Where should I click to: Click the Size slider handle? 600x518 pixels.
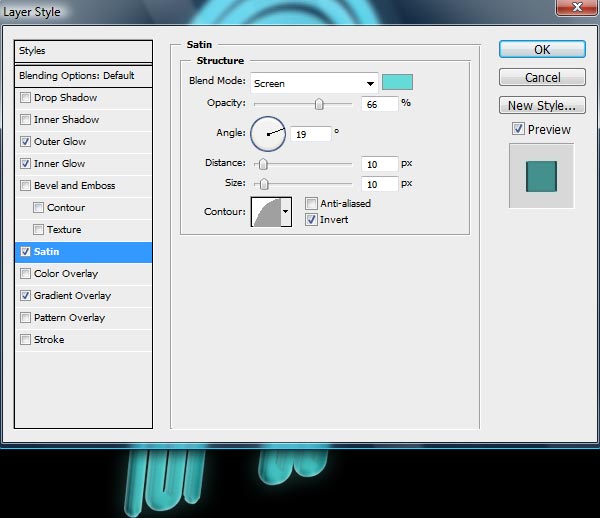(264, 184)
